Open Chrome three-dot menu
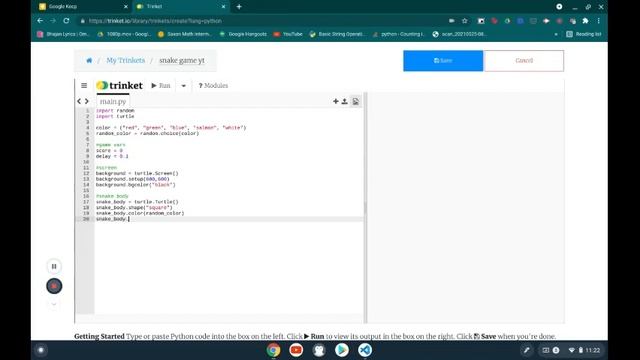Image resolution: width=640 pixels, height=360 pixels. 598,20
